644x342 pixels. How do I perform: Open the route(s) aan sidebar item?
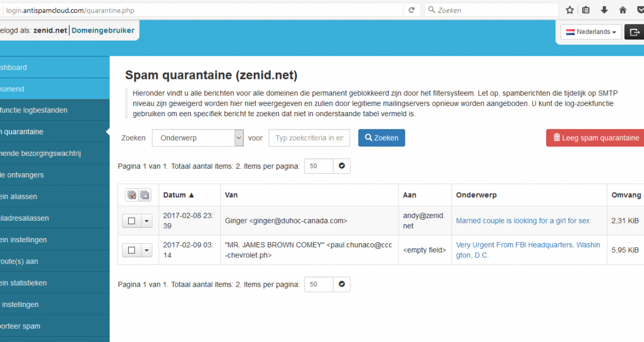pyautogui.click(x=55, y=261)
